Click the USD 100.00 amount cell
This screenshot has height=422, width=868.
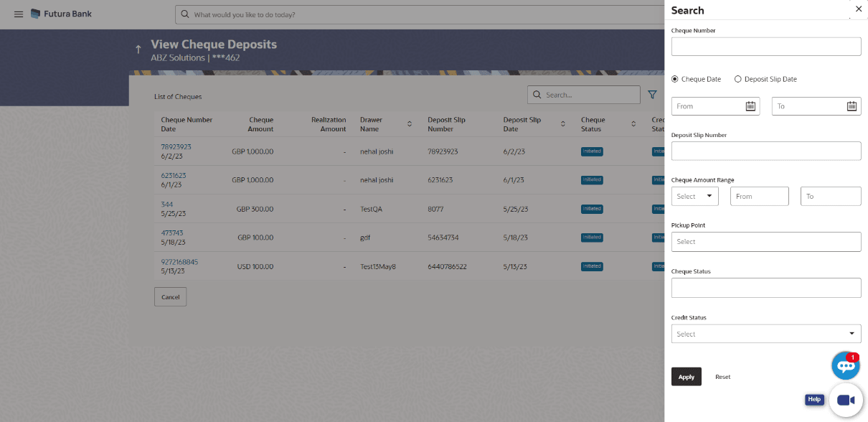(255, 266)
